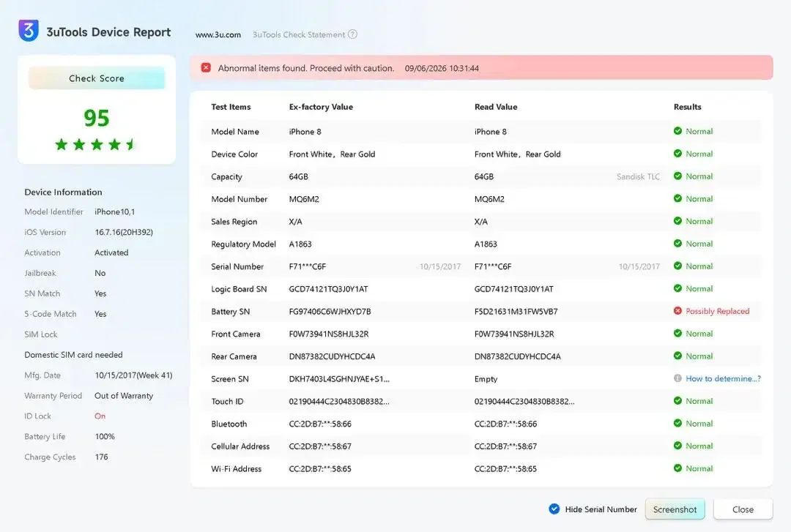Click the 'Domestic SIM card needed' text
Screen dimensions: 791x532
click(x=74, y=355)
